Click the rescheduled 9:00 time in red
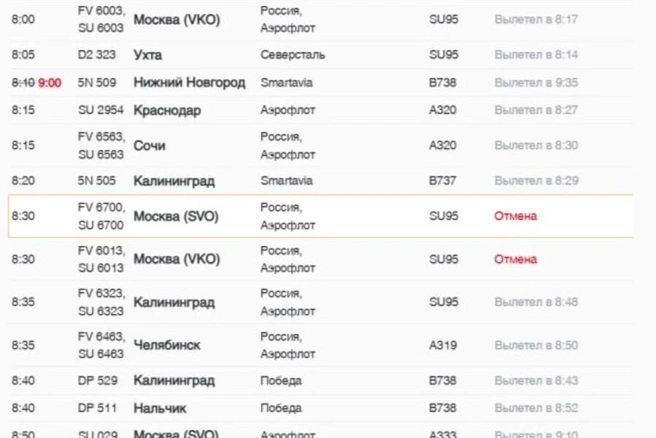The width and height of the screenshot is (656, 438). [50, 83]
